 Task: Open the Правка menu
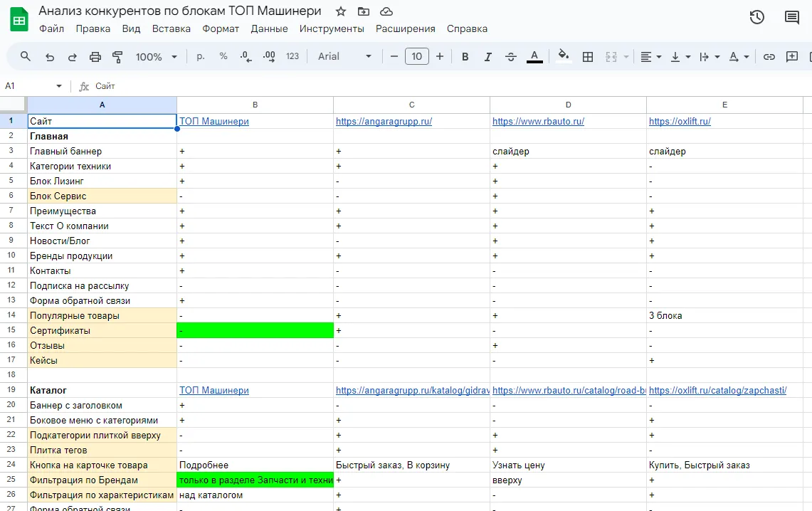point(93,28)
